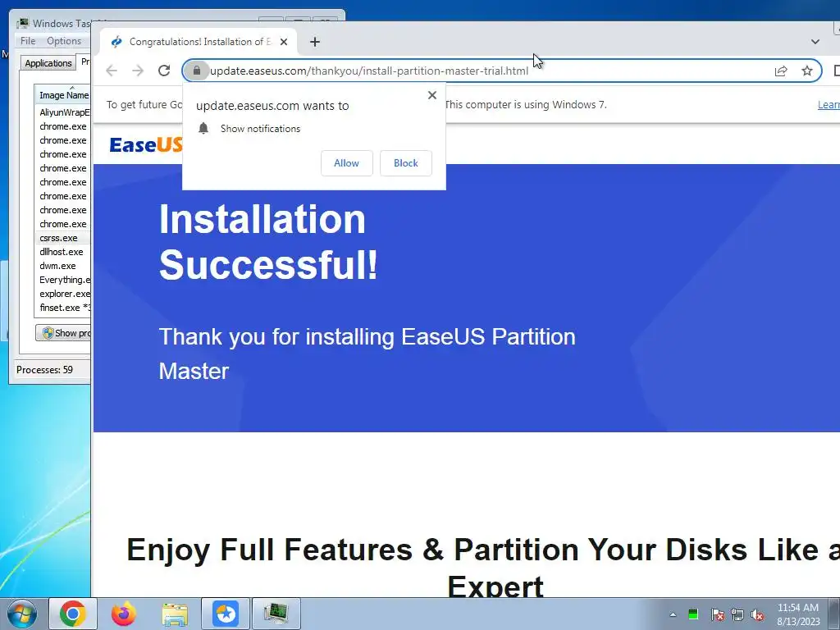Screen dimensions: 840x630
Task: Share this page icon in address bar
Action: [x=781, y=71]
